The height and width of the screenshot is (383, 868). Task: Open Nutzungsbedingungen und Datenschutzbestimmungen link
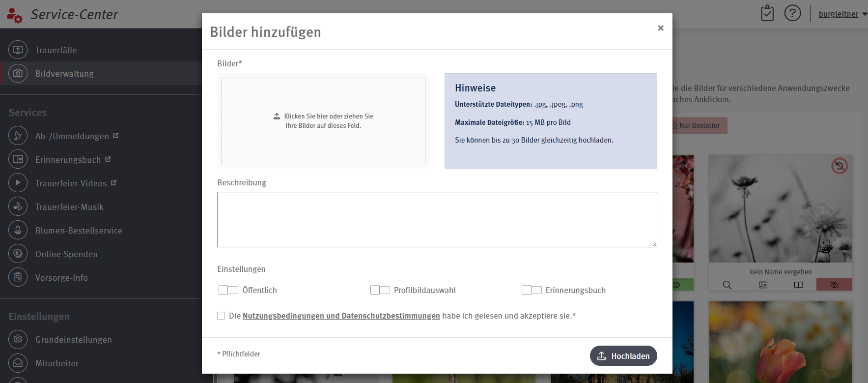coord(341,316)
